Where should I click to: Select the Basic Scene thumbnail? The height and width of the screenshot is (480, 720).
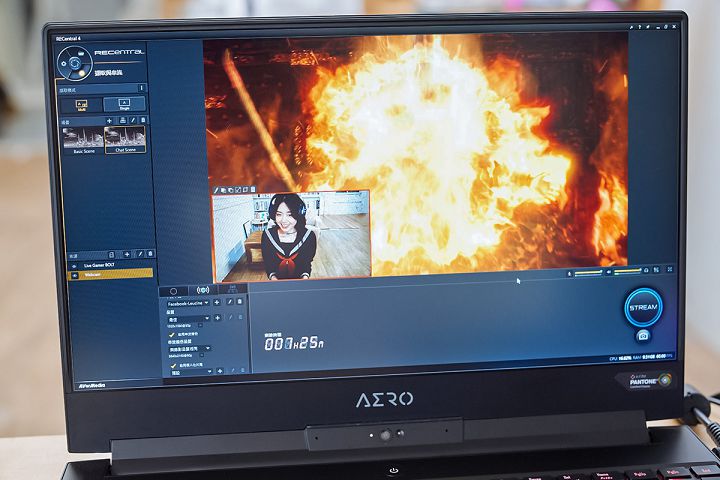tap(84, 141)
